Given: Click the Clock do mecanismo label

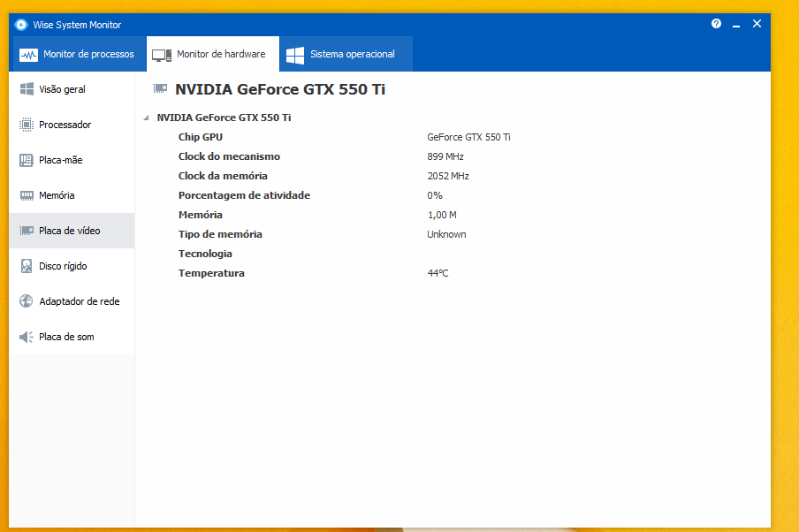Looking at the screenshot, I should coord(229,156).
